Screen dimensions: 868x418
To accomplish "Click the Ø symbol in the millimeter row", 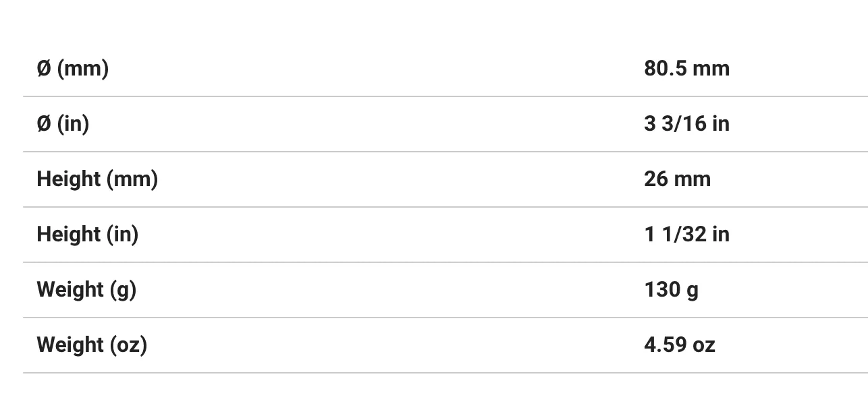I will coord(44,69).
